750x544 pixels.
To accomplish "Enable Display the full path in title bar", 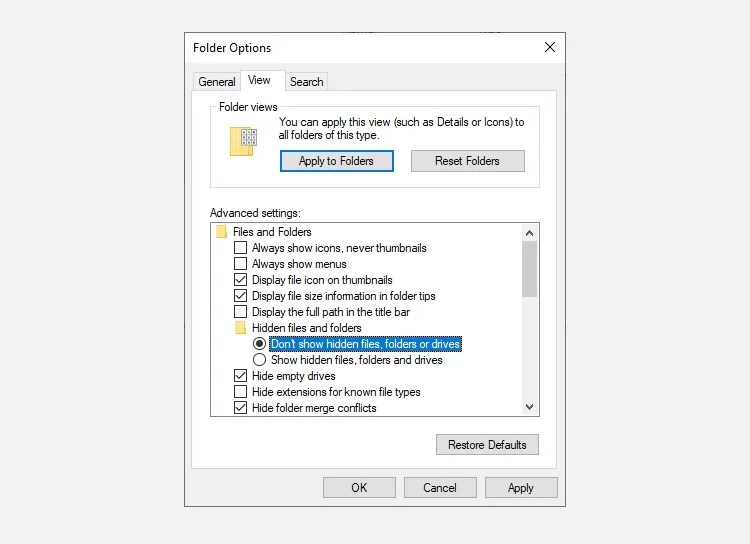I will pos(241,312).
